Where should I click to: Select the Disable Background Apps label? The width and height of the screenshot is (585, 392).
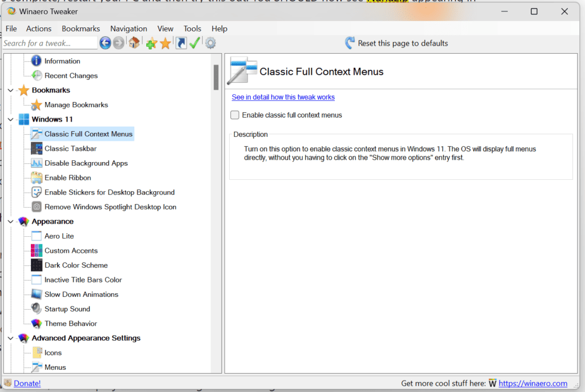pos(86,163)
